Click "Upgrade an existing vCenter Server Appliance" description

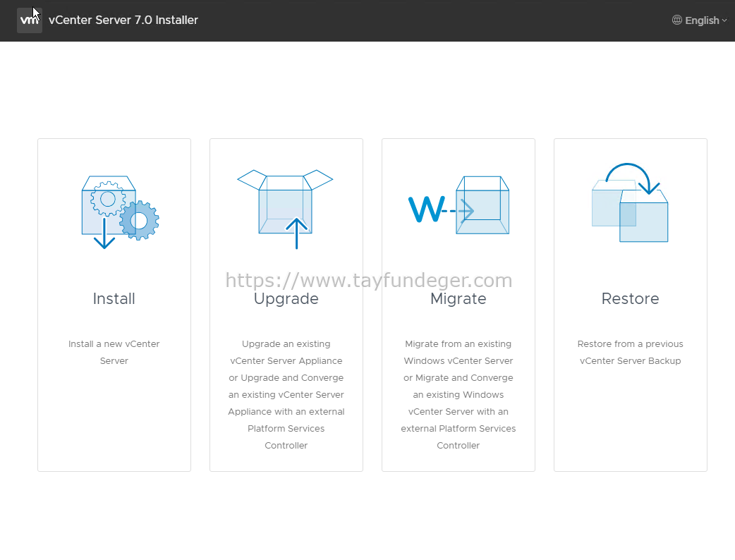click(286, 394)
